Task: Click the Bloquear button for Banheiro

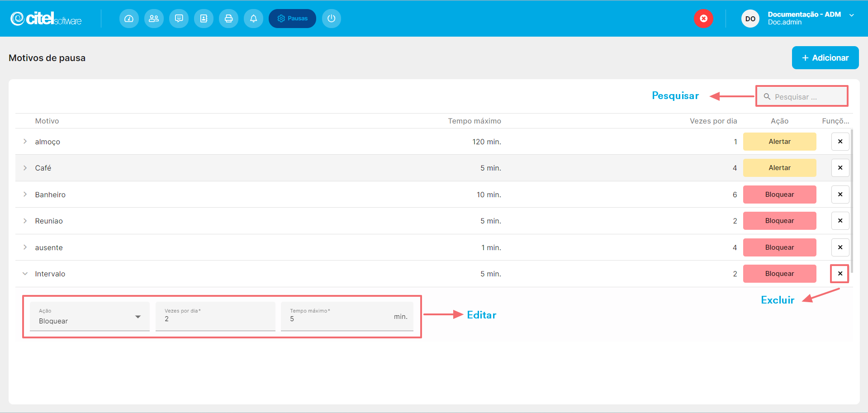Action: click(x=779, y=195)
